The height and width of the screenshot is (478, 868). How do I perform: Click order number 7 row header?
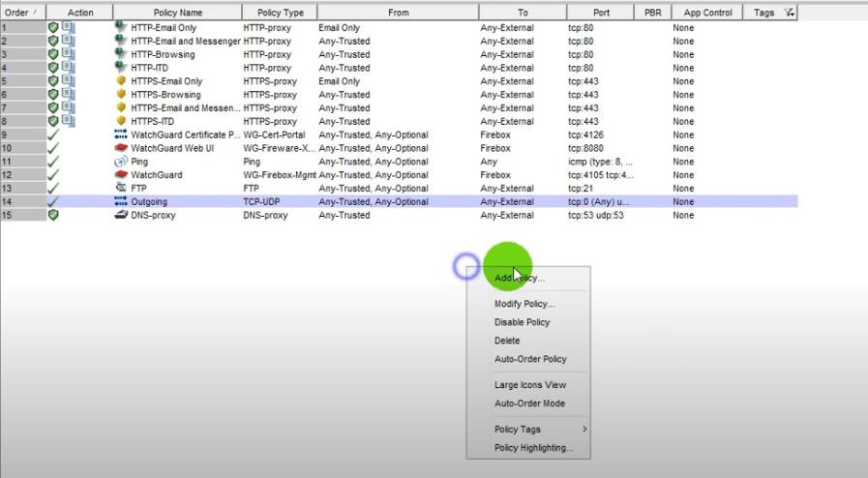coord(22,107)
